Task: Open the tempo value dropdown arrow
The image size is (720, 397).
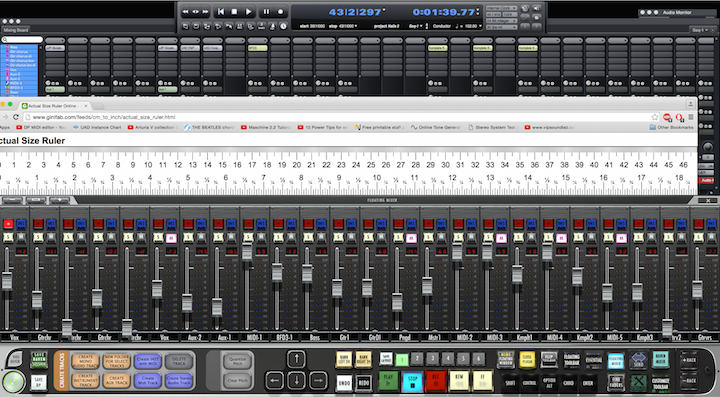Action: coord(480,27)
